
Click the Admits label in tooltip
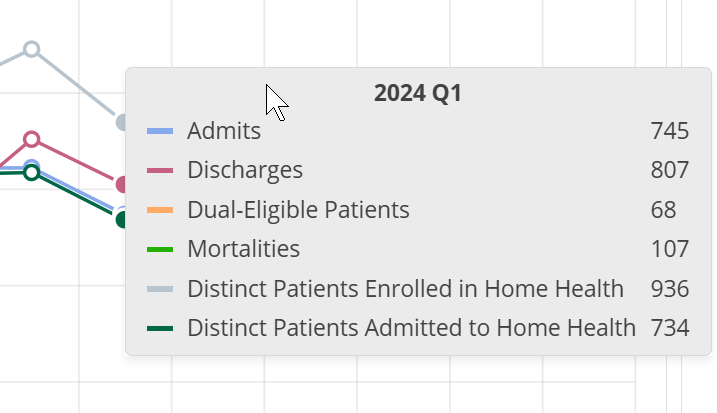(224, 131)
